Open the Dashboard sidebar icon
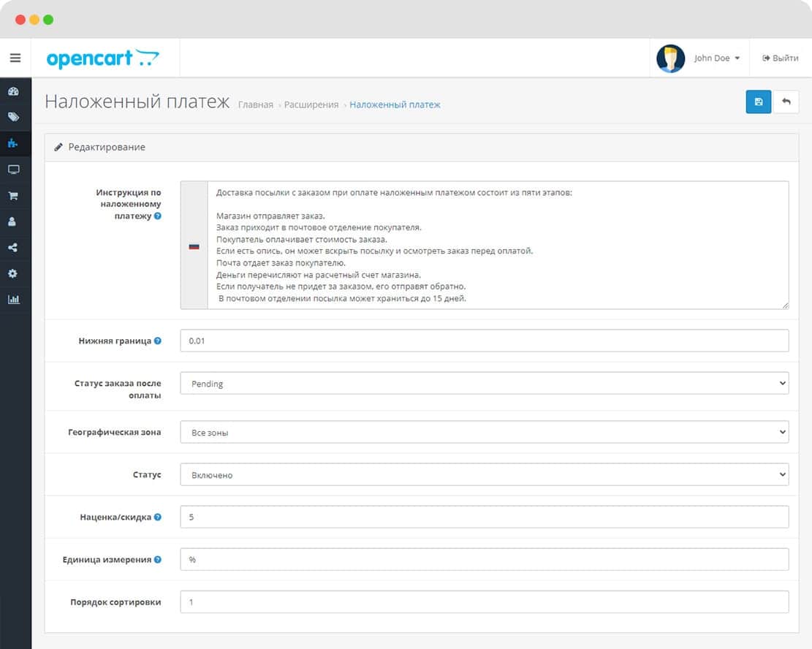812x649 pixels. (x=13, y=91)
